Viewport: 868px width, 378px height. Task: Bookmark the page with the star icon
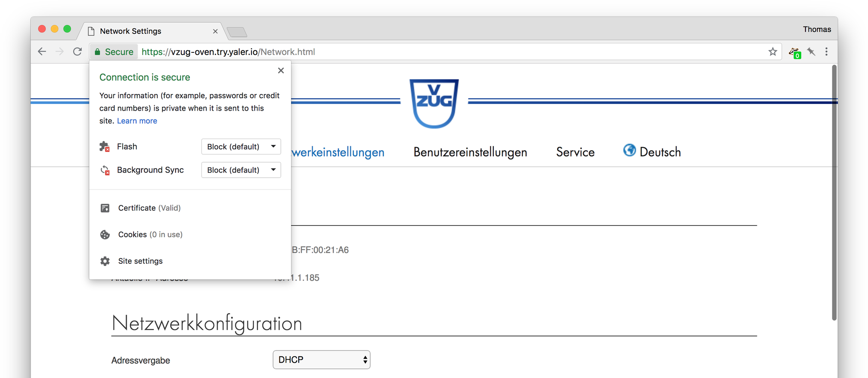click(x=772, y=52)
